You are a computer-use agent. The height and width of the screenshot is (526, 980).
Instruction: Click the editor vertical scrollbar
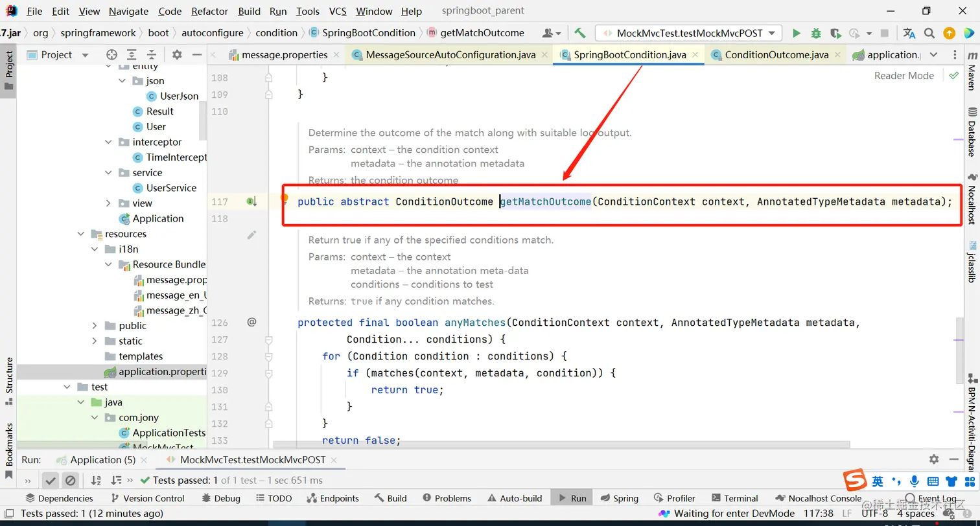[959, 350]
